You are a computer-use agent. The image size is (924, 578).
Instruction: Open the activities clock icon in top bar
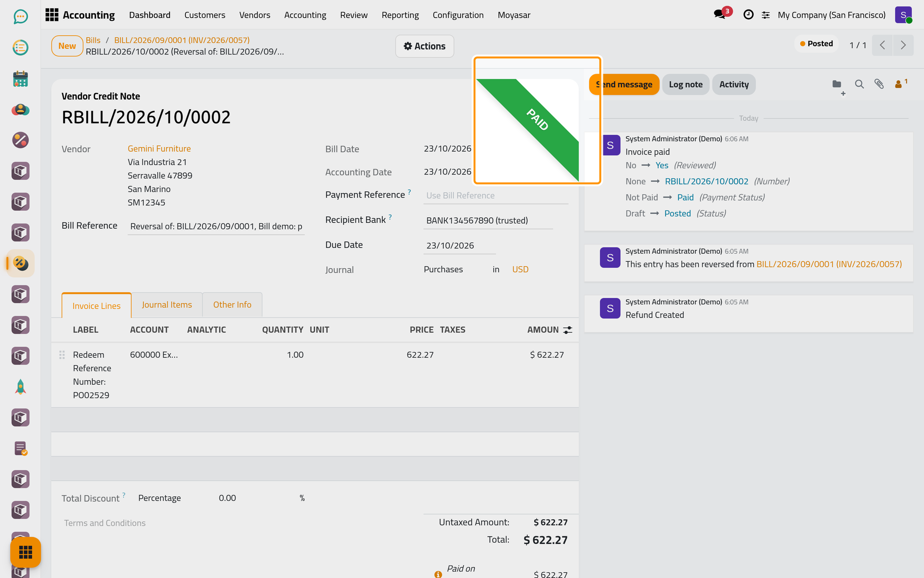748,15
